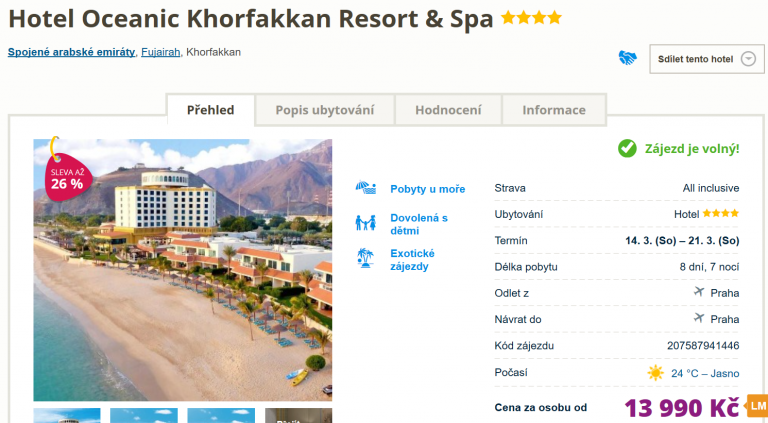
Task: Click the handshake icon near share button
Action: [x=627, y=58]
